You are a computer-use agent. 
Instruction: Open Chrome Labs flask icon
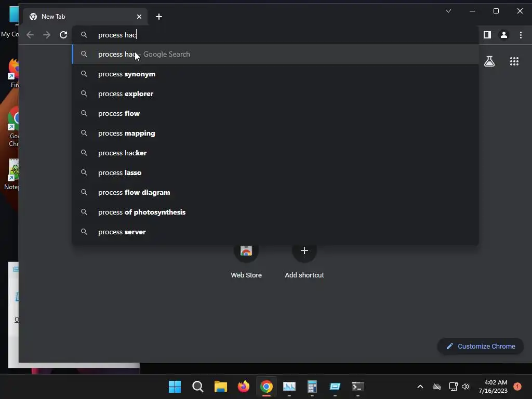point(489,61)
